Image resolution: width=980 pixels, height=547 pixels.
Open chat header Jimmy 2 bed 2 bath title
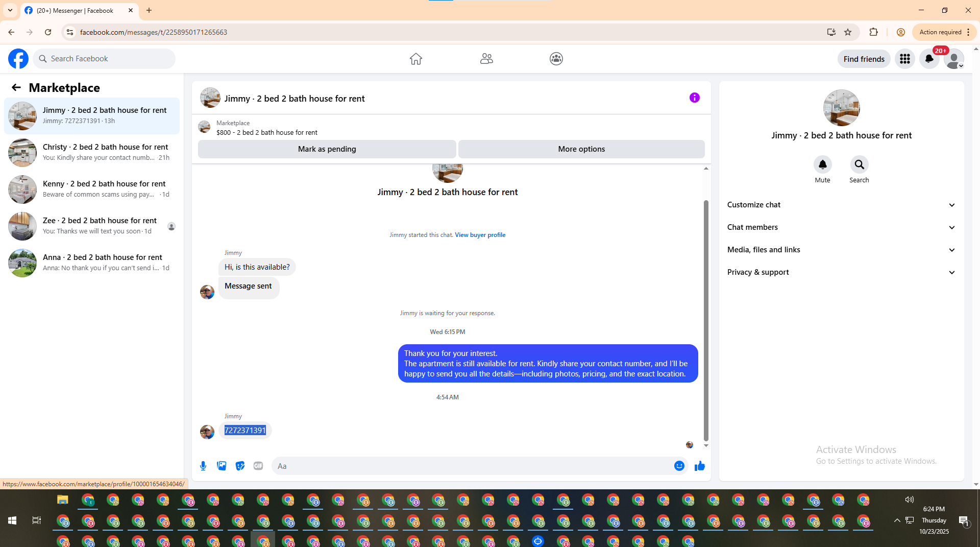coord(295,99)
